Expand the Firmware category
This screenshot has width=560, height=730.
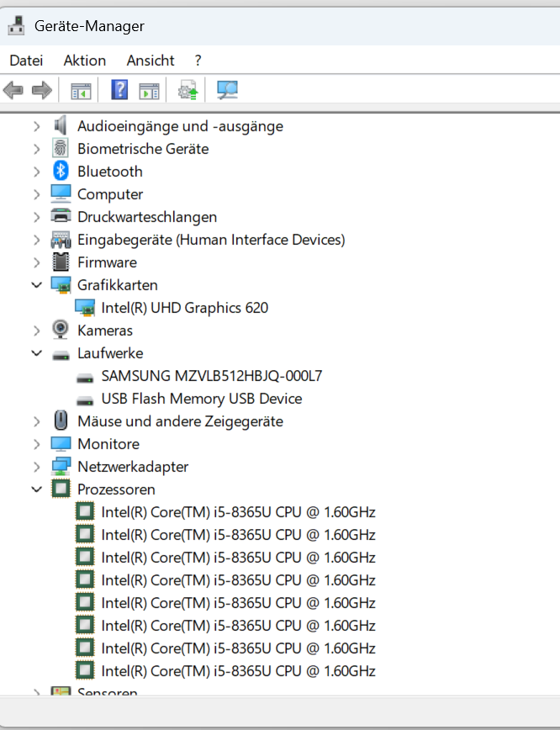point(37,262)
